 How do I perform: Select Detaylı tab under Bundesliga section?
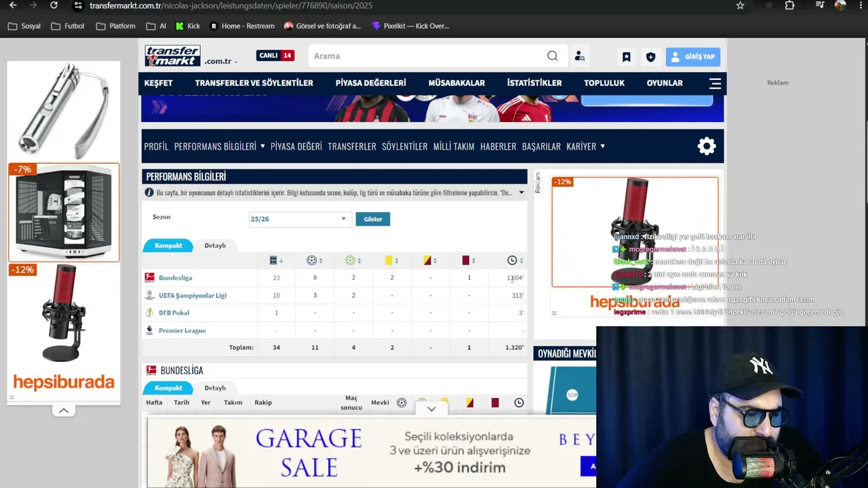pyautogui.click(x=215, y=388)
